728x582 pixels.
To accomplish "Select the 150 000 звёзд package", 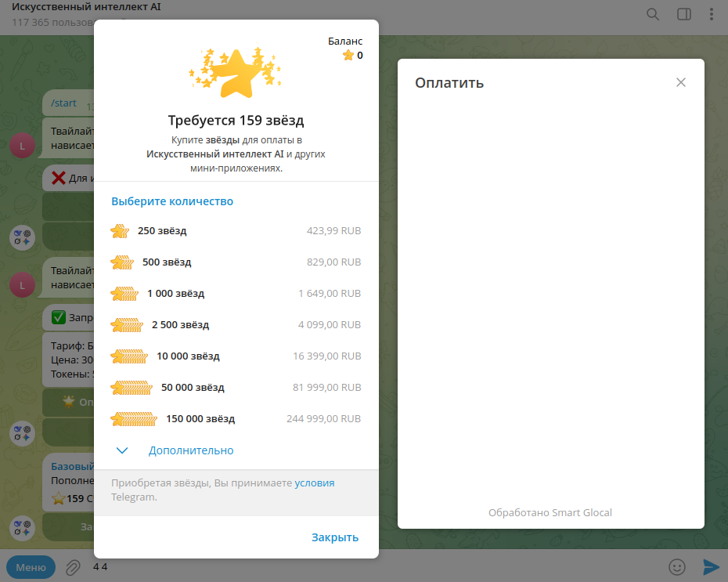I will pyautogui.click(x=236, y=419).
